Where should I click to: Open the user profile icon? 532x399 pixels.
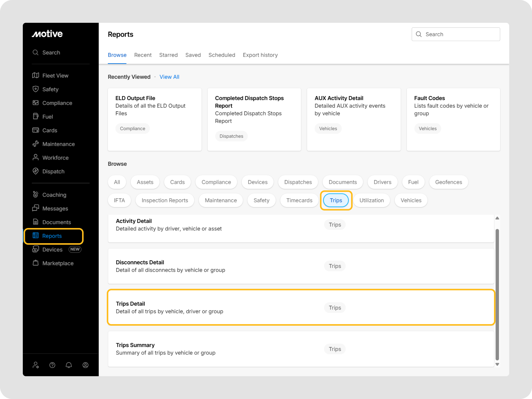tap(85, 365)
